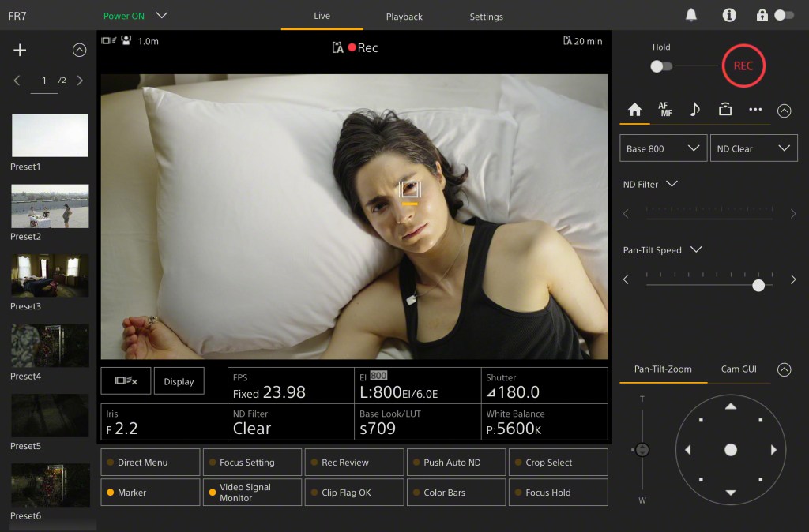Switch to the Cam GUI tab
This screenshot has height=532, width=809.
coord(739,369)
